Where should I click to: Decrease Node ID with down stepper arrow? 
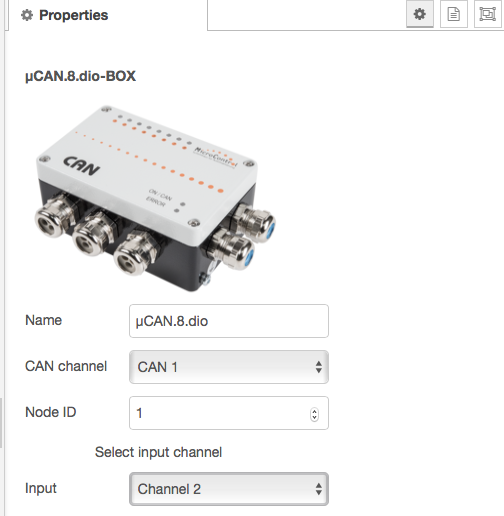[x=314, y=417]
